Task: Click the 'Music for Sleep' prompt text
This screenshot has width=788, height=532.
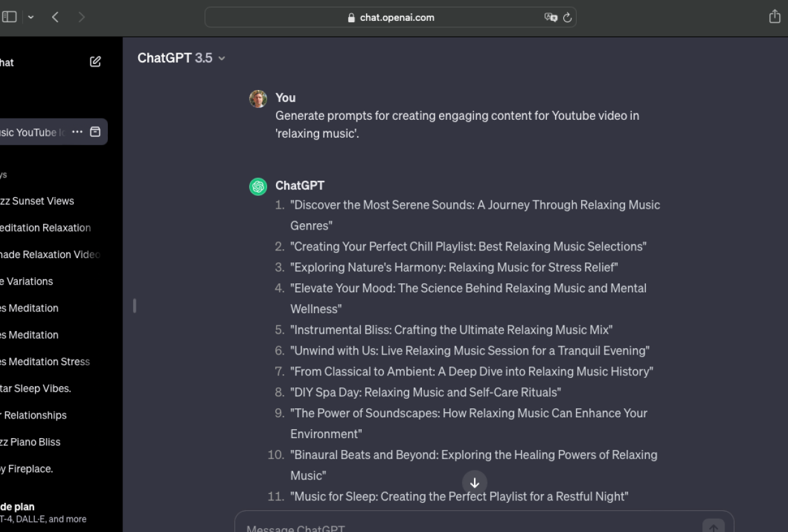Action: tap(459, 496)
